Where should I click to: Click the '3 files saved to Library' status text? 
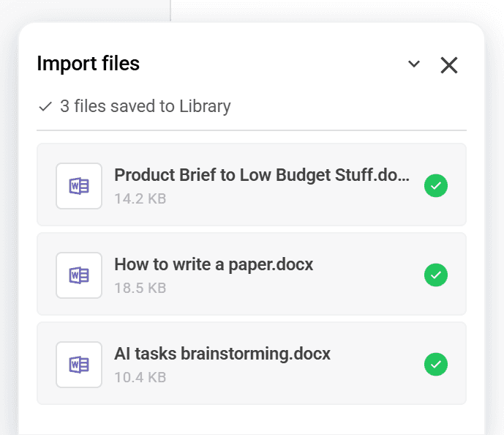[145, 107]
